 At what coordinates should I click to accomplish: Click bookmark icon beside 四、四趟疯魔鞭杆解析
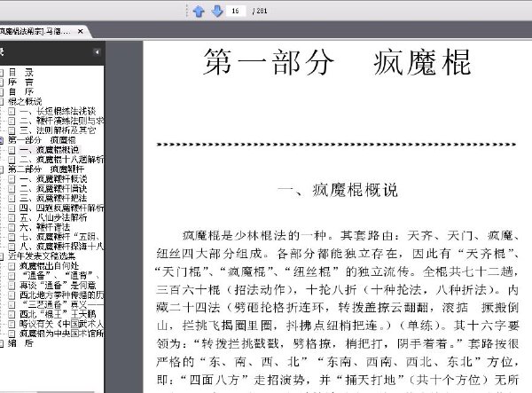(x=12, y=208)
